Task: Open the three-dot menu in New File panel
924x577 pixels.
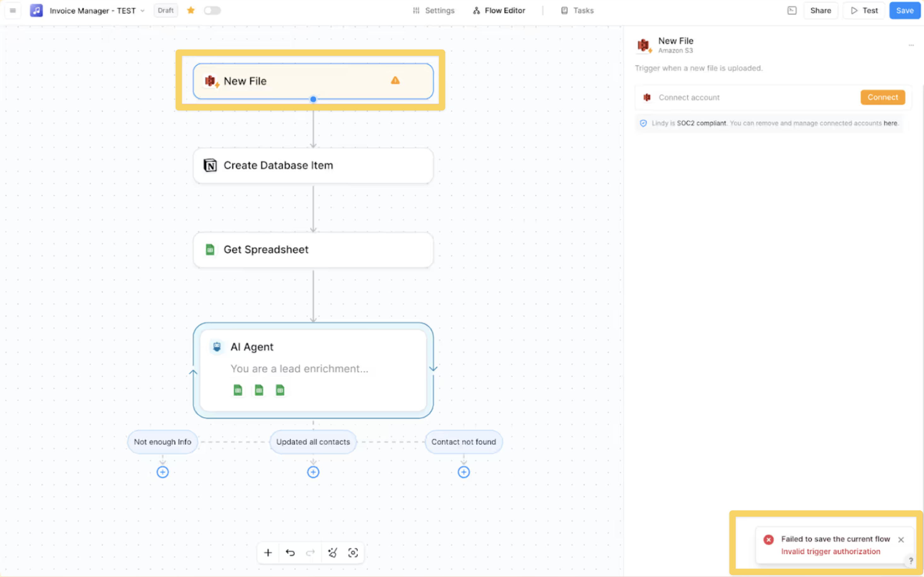Action: [911, 45]
